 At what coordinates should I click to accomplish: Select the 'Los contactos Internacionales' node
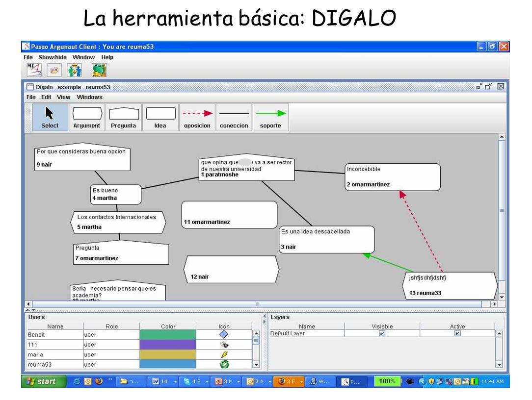118,222
